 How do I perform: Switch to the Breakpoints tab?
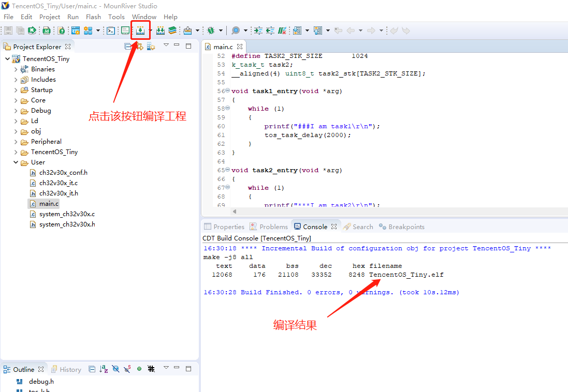(401, 227)
